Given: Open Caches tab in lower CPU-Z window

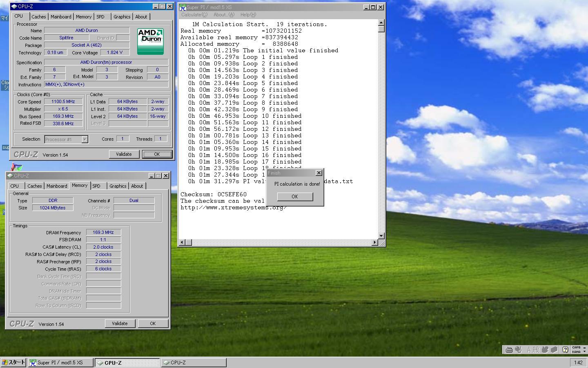Looking at the screenshot, I should [35, 186].
